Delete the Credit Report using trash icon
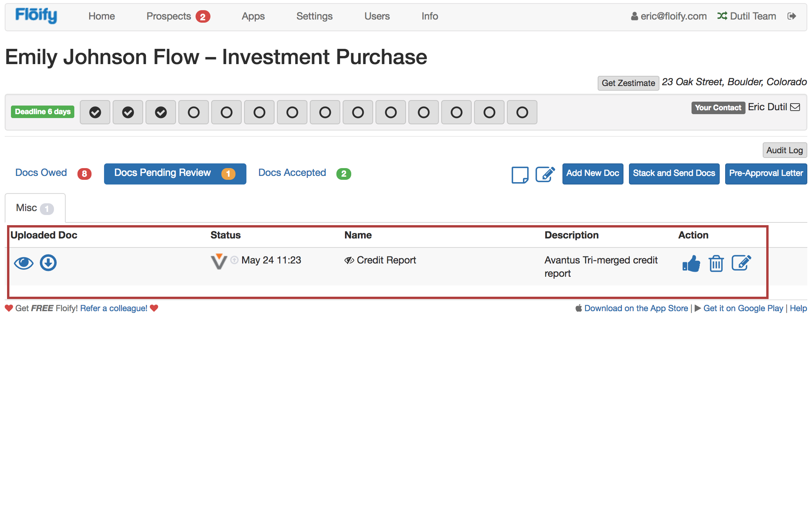The width and height of the screenshot is (812, 516). pyautogui.click(x=716, y=264)
